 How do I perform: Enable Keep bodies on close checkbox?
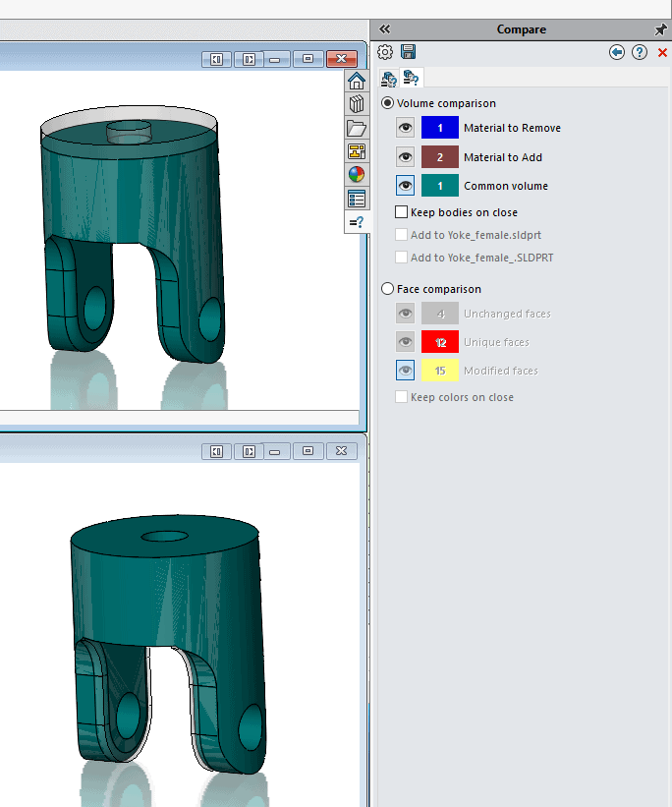tap(401, 212)
